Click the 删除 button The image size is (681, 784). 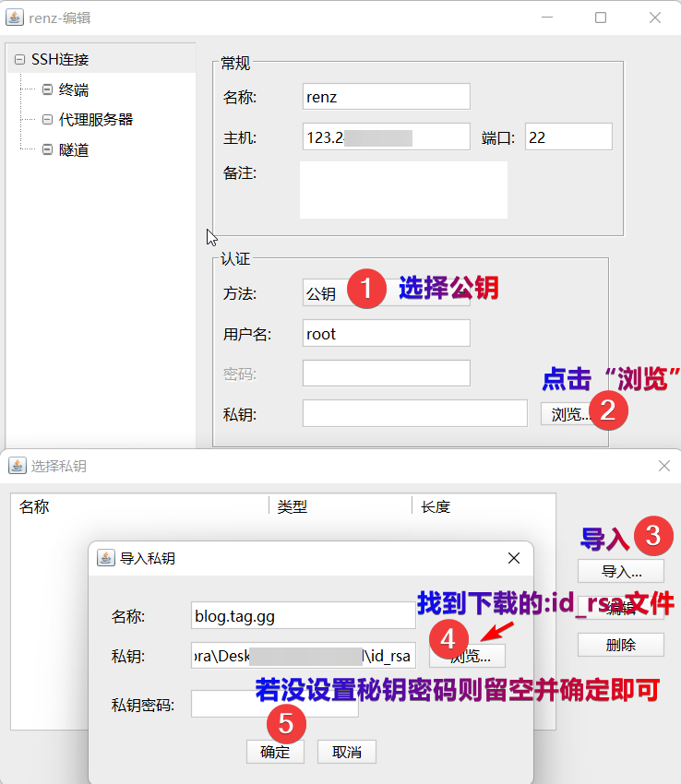(x=621, y=645)
